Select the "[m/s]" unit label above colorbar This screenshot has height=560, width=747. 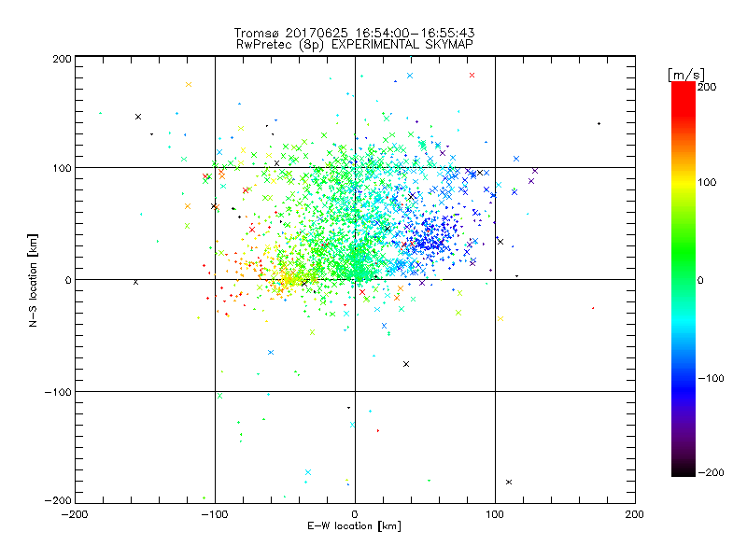point(686,75)
